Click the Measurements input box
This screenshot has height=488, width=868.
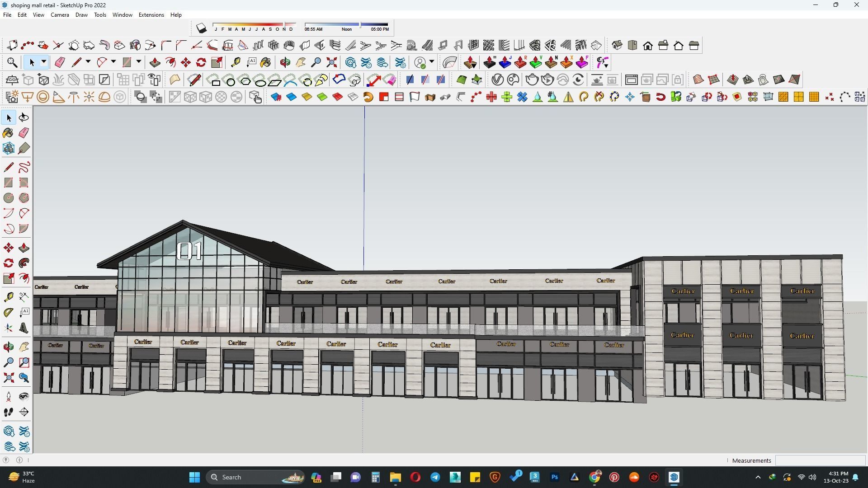[x=820, y=460]
